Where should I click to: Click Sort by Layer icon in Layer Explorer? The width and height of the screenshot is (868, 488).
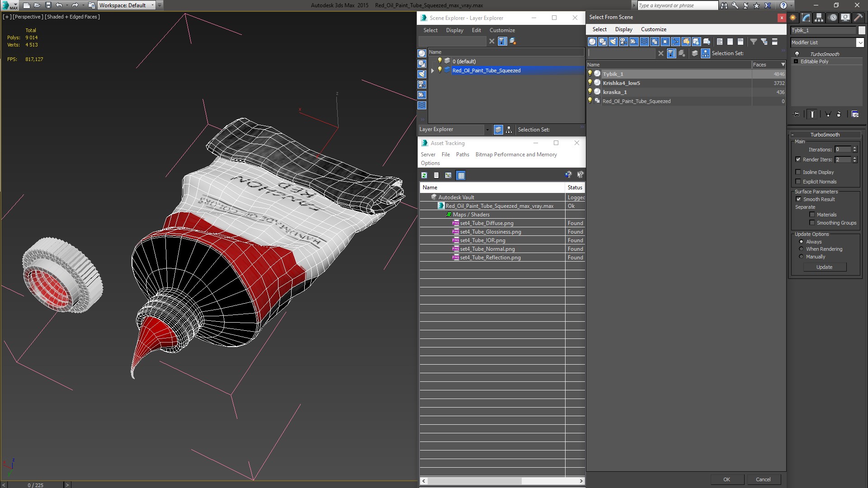pos(498,130)
